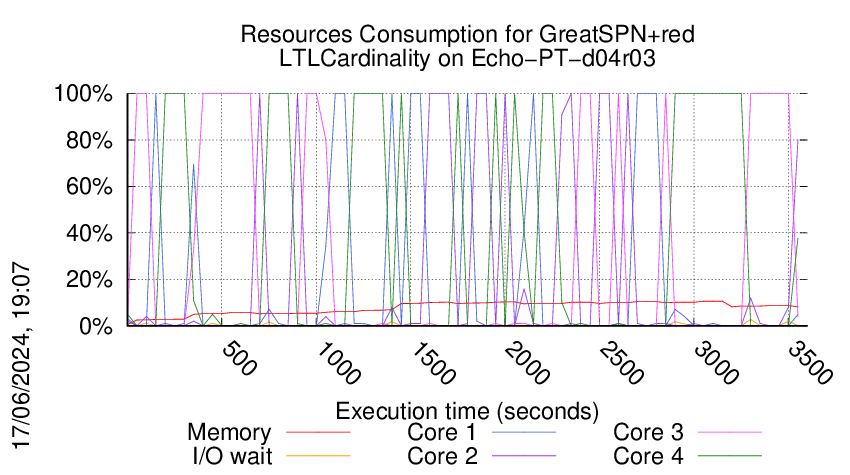Click the red Memory legend line sample
The image size is (850, 475).
(318, 432)
